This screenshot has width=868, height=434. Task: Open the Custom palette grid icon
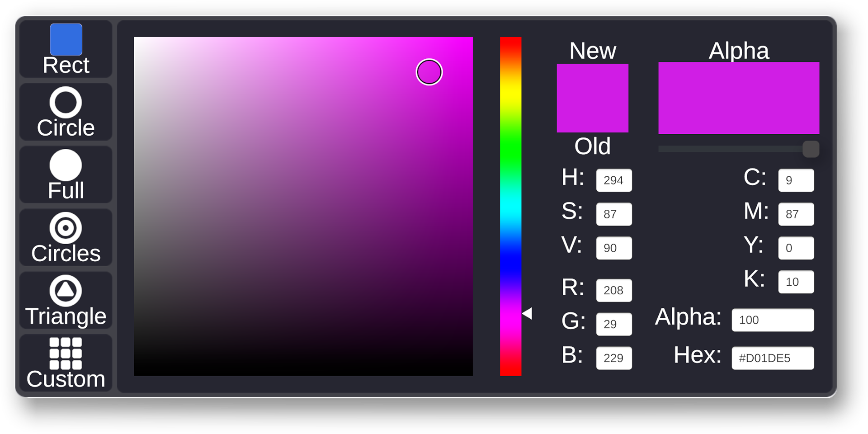66,354
